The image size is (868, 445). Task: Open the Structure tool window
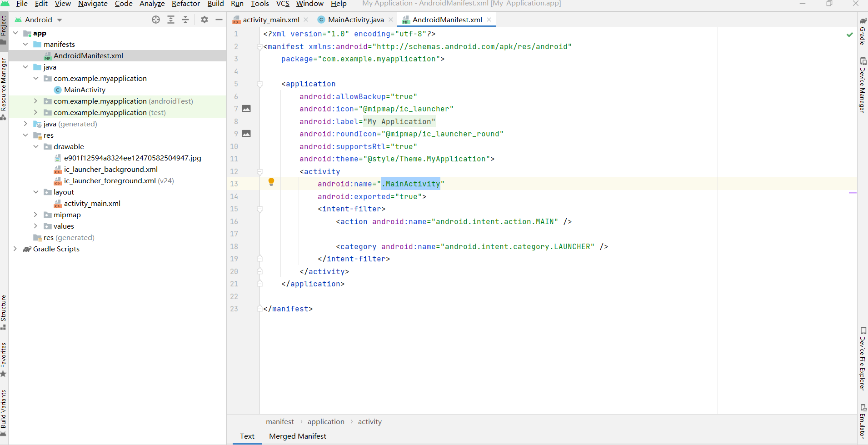(x=4, y=313)
